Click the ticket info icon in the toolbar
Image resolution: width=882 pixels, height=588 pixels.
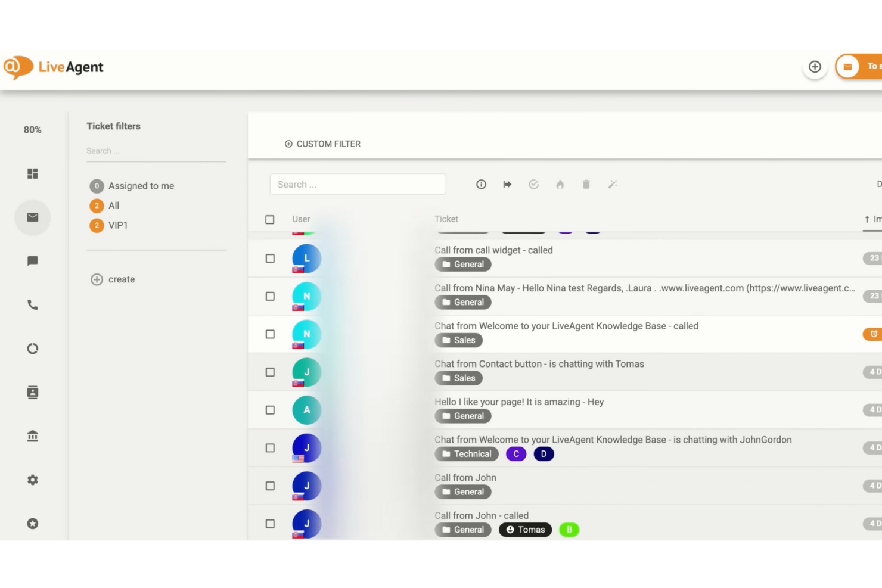point(481,184)
